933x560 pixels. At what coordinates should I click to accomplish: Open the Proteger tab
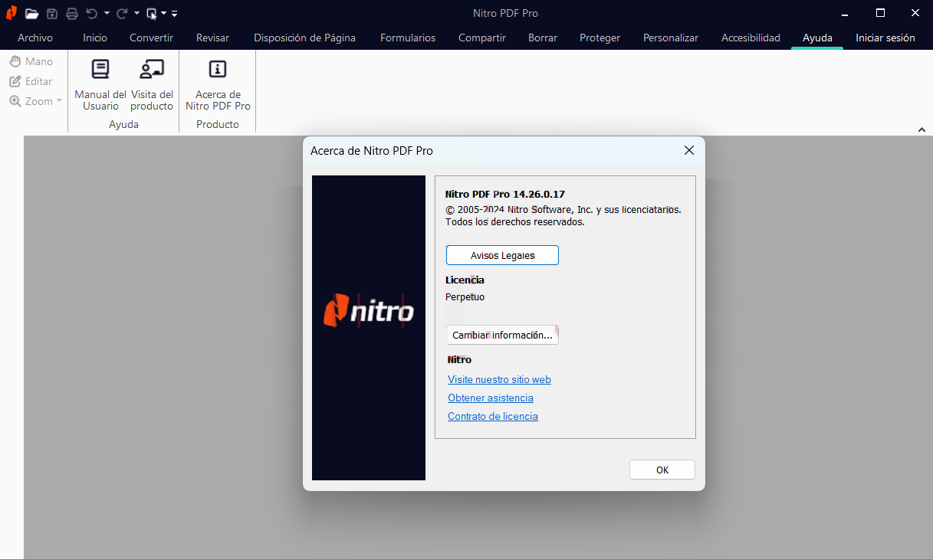[x=600, y=38]
